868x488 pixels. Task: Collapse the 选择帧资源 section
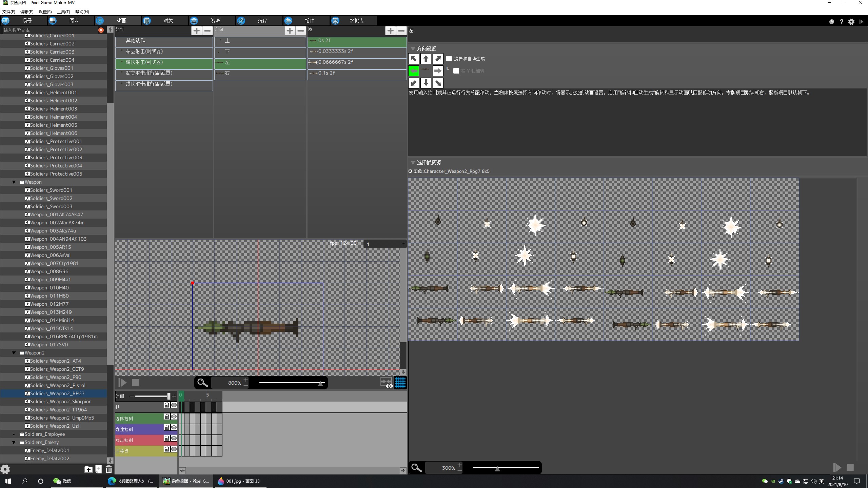click(413, 163)
